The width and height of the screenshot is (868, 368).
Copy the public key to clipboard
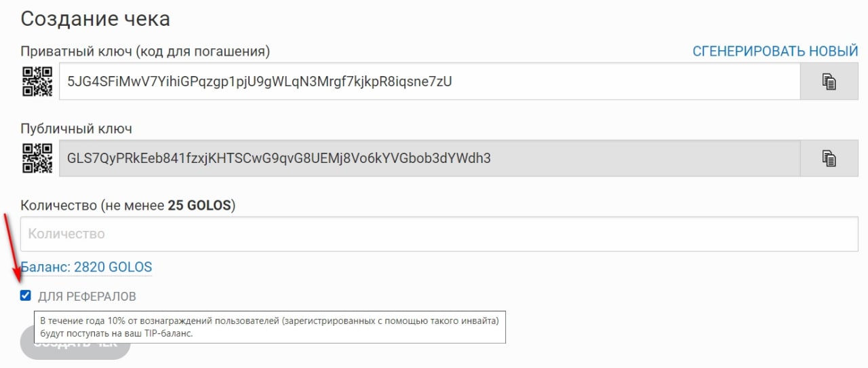click(829, 158)
